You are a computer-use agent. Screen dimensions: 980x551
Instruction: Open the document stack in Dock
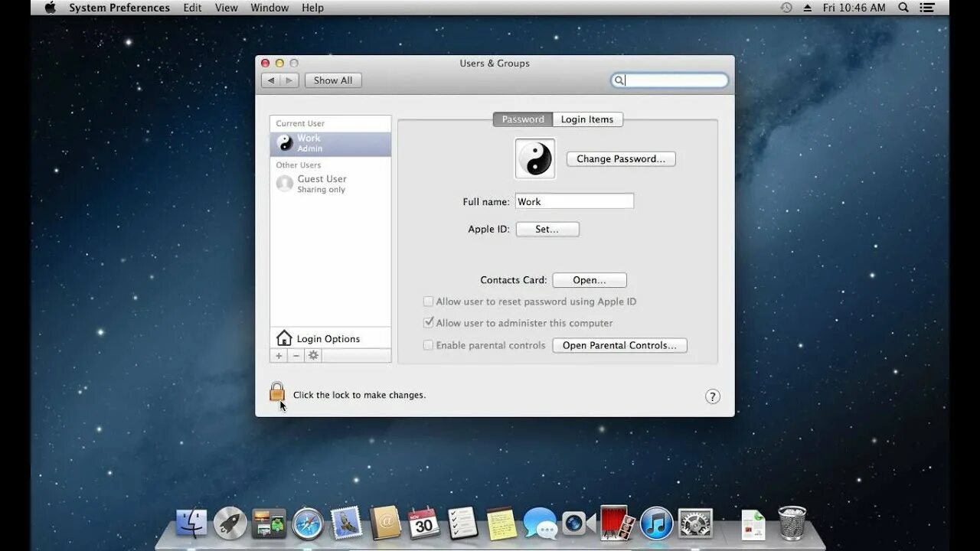click(753, 524)
